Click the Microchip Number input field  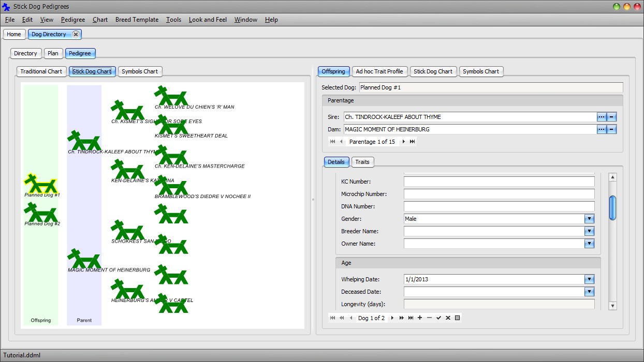pos(499,194)
